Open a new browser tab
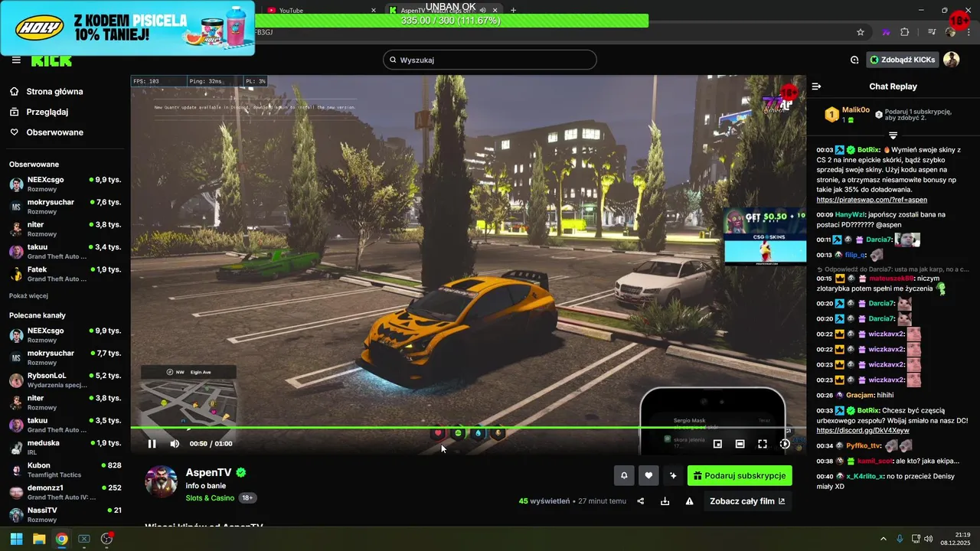 pyautogui.click(x=513, y=10)
